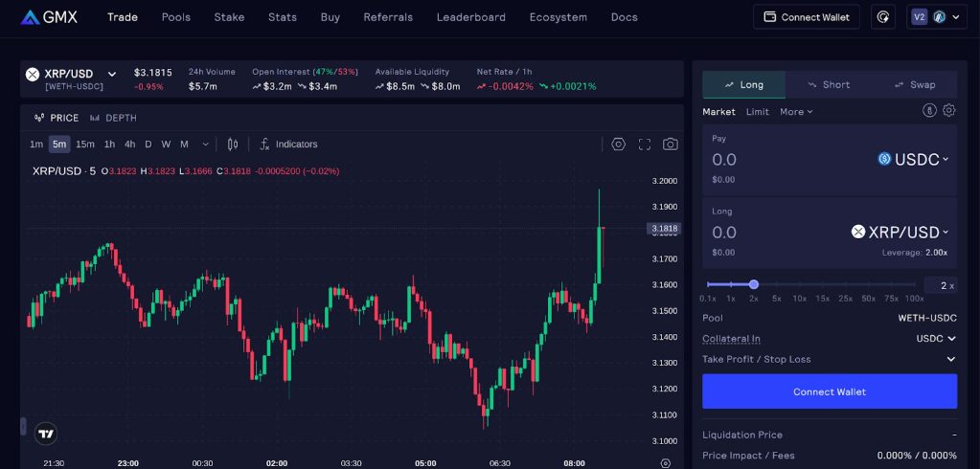The height and width of the screenshot is (469, 980).
Task: Open the candlestick chart style selector
Action: pos(233,145)
